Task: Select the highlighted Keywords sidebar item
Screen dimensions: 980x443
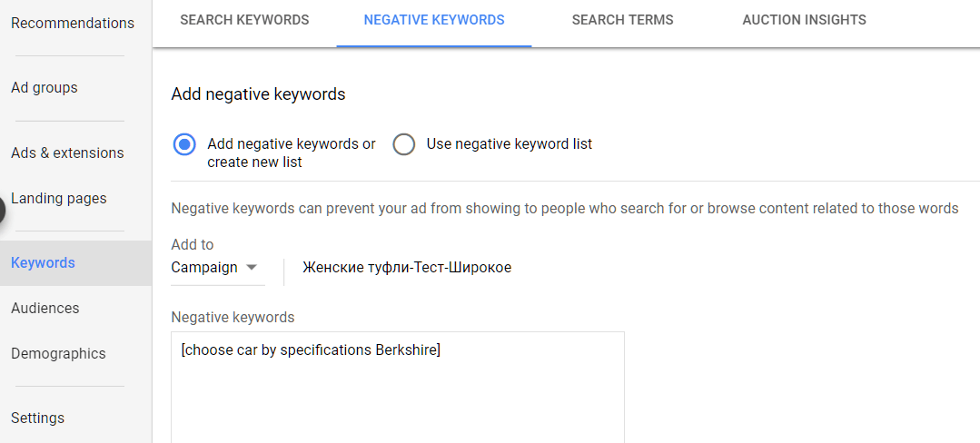Action: 75,263
